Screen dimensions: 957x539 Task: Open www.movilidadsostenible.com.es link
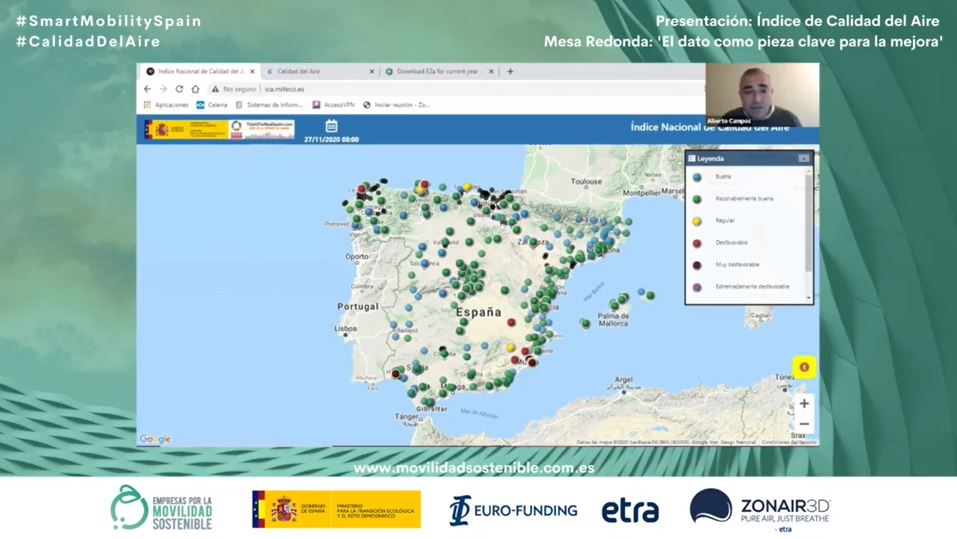coord(474,468)
